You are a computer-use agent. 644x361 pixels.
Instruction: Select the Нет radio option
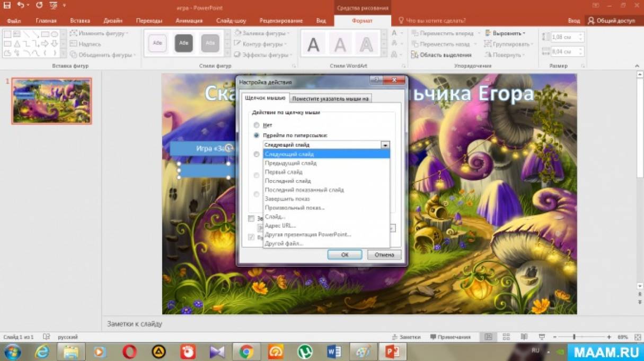point(257,125)
